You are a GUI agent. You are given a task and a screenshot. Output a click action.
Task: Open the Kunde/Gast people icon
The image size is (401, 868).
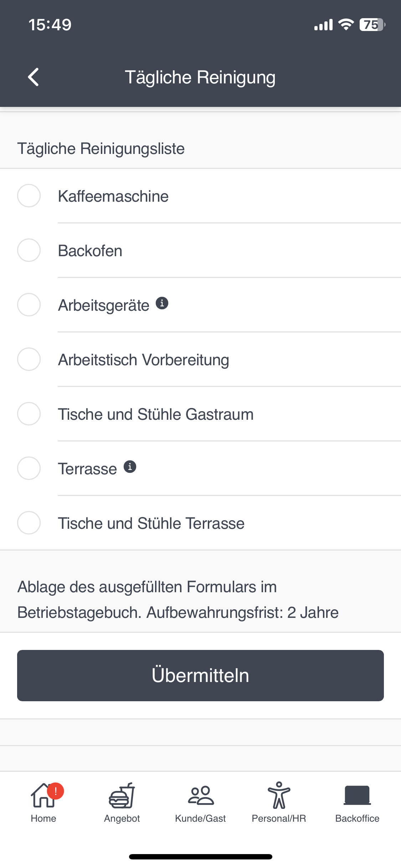point(201,796)
